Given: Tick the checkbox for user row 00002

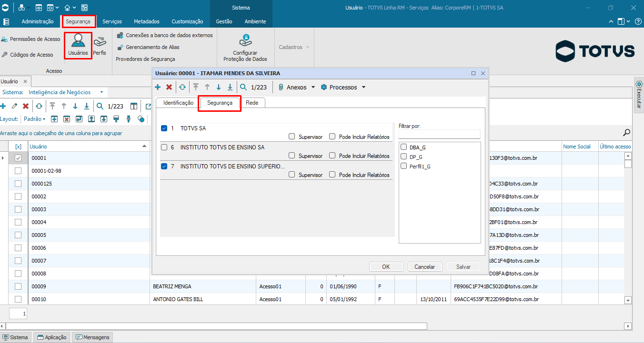Looking at the screenshot, I should (x=18, y=196).
